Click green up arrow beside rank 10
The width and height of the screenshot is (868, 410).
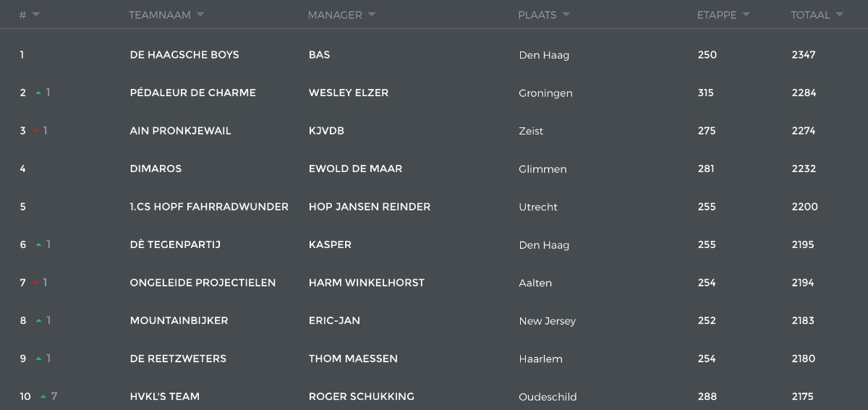coord(43,397)
